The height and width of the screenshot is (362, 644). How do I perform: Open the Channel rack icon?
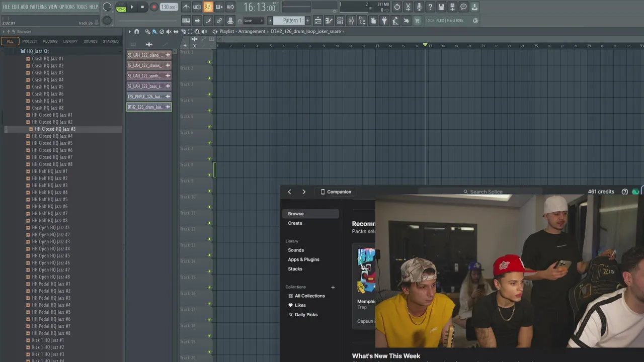[x=340, y=21]
